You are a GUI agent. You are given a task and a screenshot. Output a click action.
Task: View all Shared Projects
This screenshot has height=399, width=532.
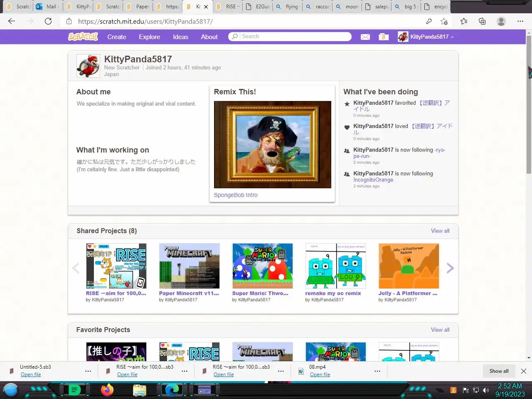tap(440, 231)
